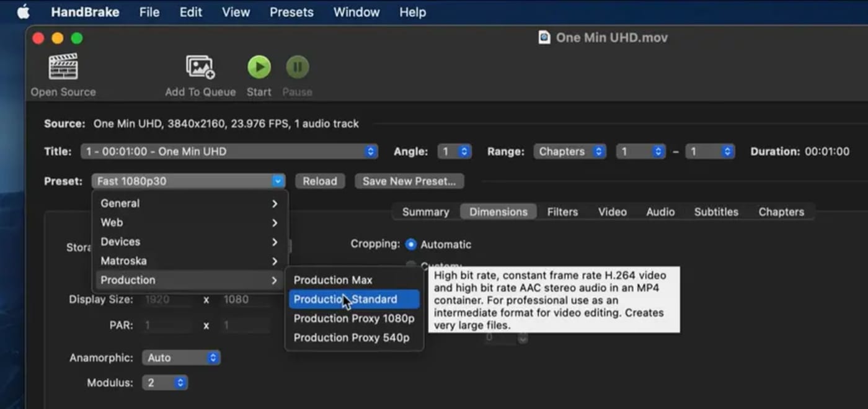Image resolution: width=868 pixels, height=409 pixels.
Task: Click the Apple menu icon
Action: (x=23, y=11)
